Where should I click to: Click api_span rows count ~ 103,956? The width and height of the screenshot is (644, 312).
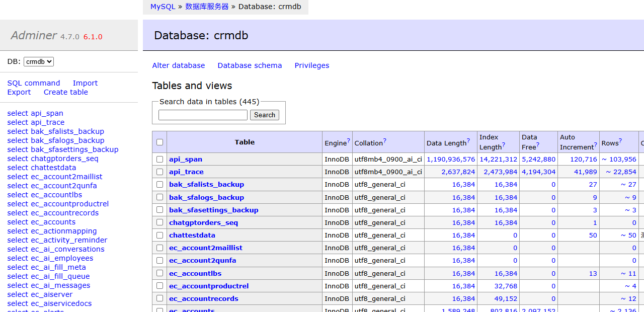(x=619, y=159)
